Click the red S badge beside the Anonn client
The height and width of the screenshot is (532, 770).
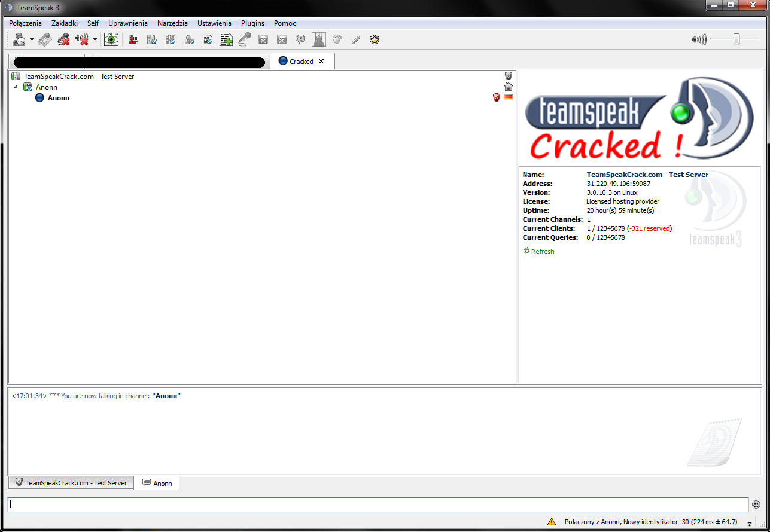[496, 97]
